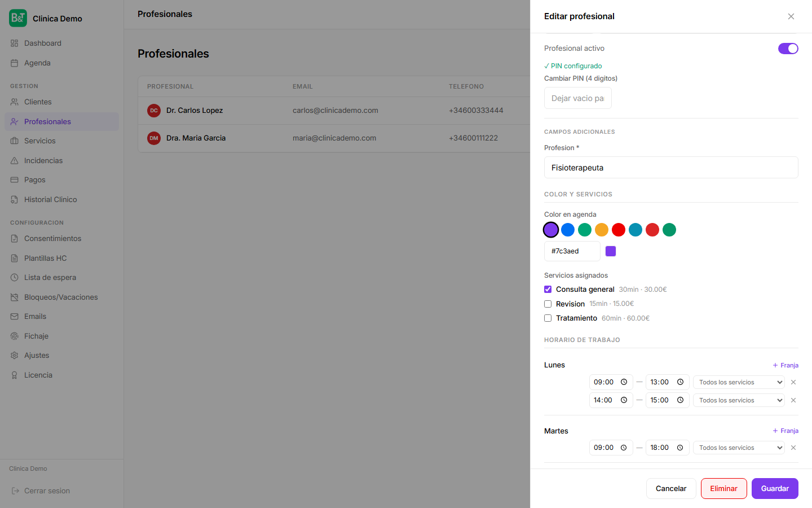This screenshot has height=508, width=812.
Task: Click carlos@clinicademo.com email cell
Action: (336, 111)
